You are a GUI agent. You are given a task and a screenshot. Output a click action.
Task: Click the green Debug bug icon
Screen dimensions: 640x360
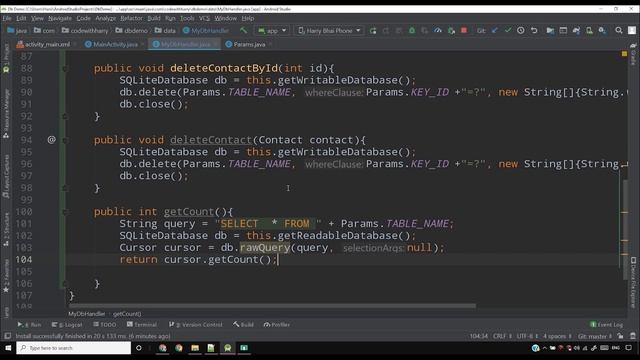[412, 31]
